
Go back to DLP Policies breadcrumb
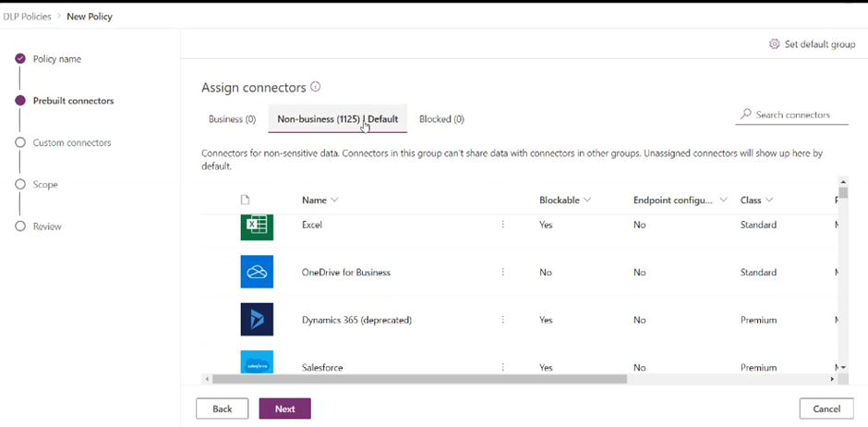27,17
